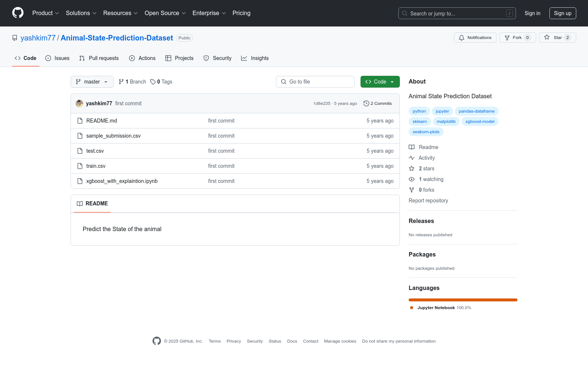The height and width of the screenshot is (368, 588).
Task: Click the fork icon beside 0 forks
Action: click(x=412, y=190)
